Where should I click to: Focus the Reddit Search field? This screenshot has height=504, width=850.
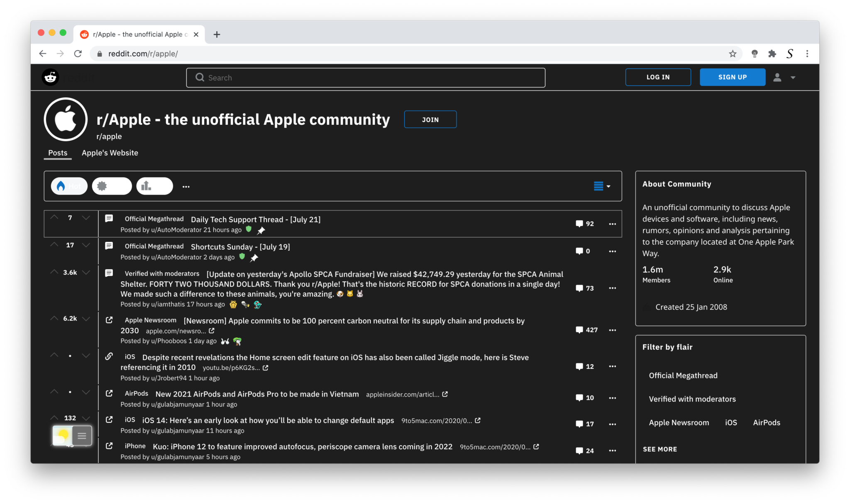coord(366,78)
